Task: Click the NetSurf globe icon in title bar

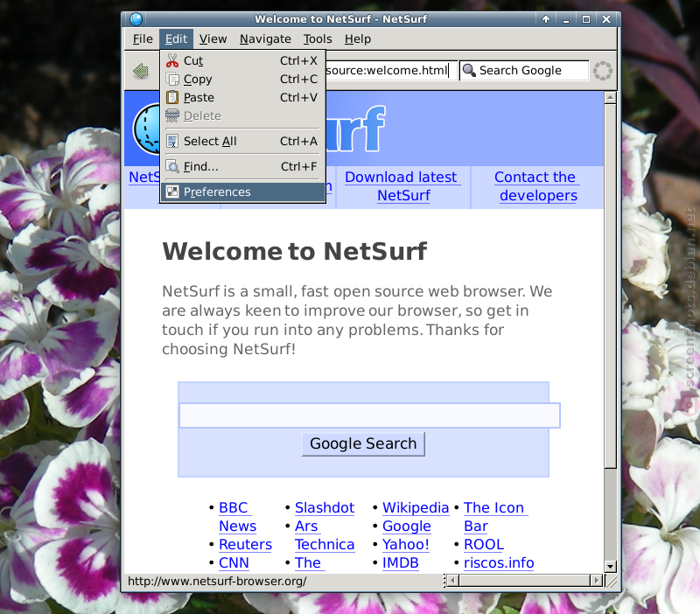Action: click(x=136, y=19)
